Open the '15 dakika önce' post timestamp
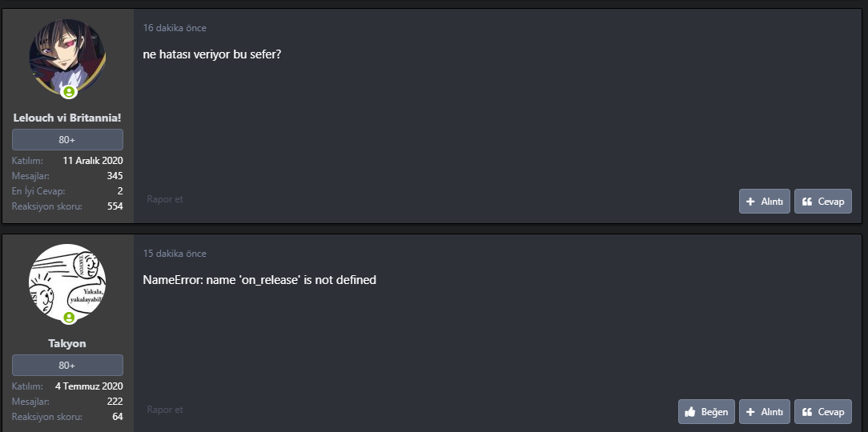Image resolution: width=868 pixels, height=432 pixels. [x=175, y=254]
